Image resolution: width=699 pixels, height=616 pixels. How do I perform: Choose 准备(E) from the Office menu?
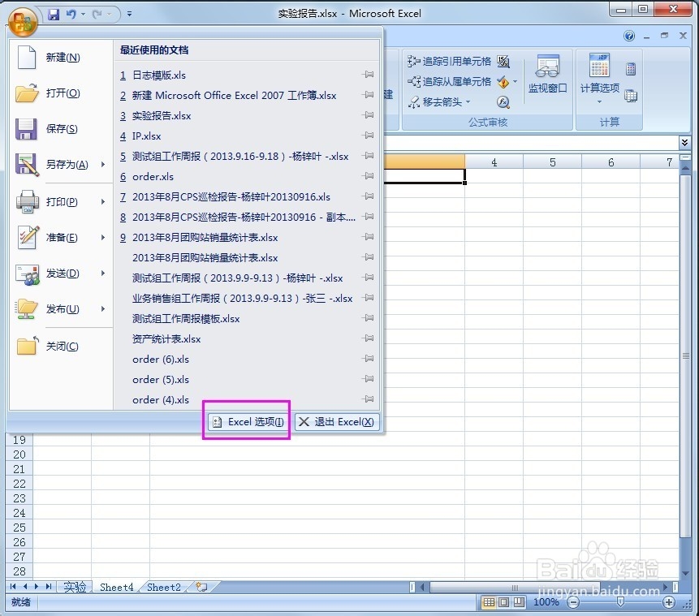pos(61,238)
